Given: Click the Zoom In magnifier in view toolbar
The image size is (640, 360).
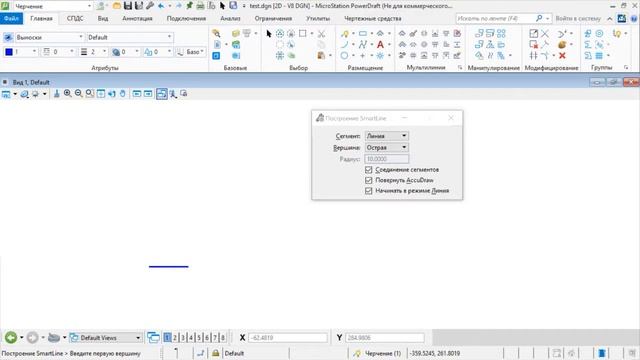Looking at the screenshot, I should [x=68, y=94].
